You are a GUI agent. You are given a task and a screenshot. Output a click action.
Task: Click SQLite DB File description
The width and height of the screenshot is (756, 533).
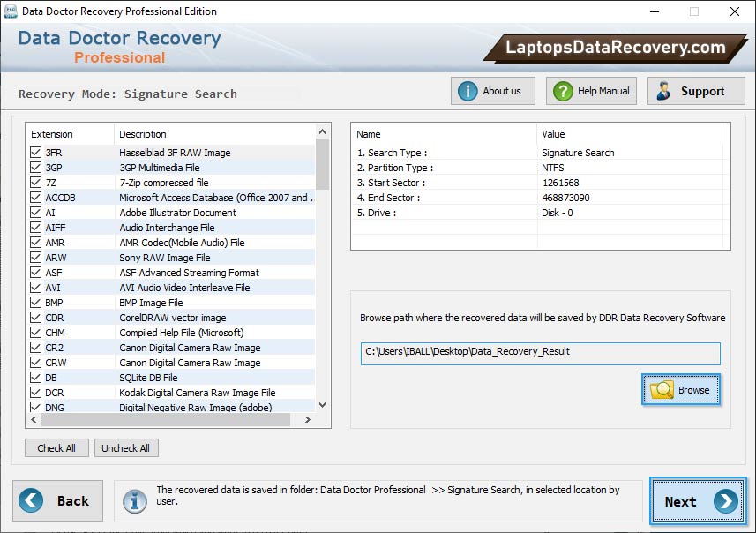coord(148,378)
